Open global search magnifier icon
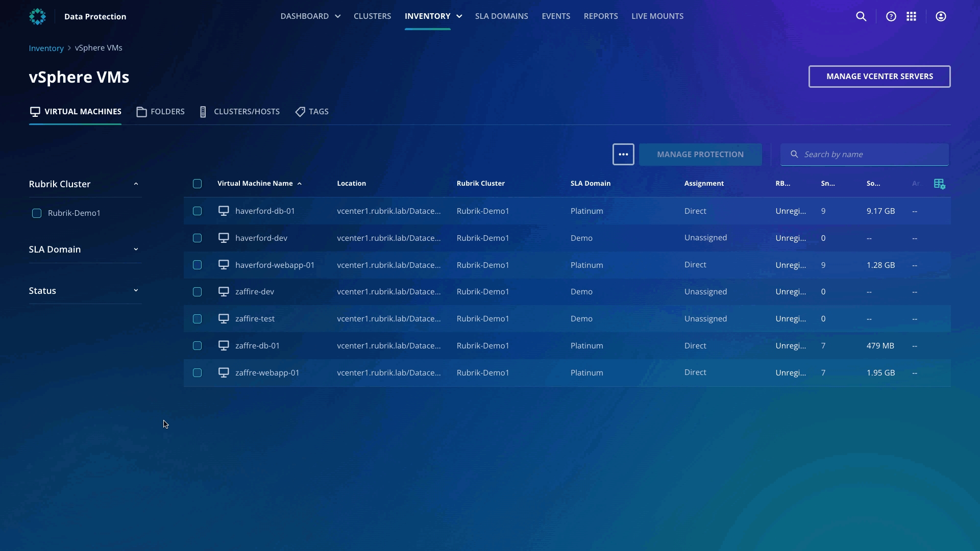Image resolution: width=980 pixels, height=551 pixels. (861, 16)
